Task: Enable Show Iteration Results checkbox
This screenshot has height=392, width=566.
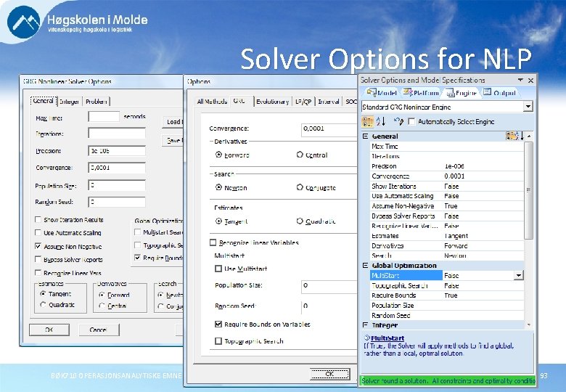Action: pyautogui.click(x=38, y=219)
